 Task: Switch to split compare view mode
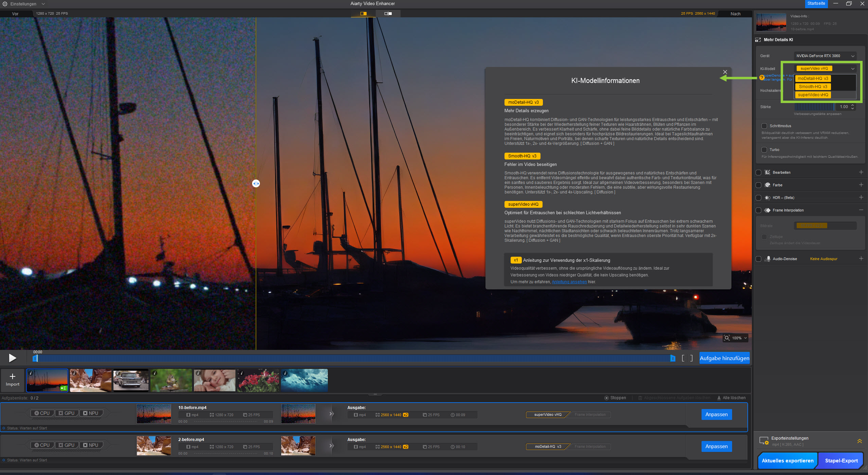pyautogui.click(x=363, y=14)
